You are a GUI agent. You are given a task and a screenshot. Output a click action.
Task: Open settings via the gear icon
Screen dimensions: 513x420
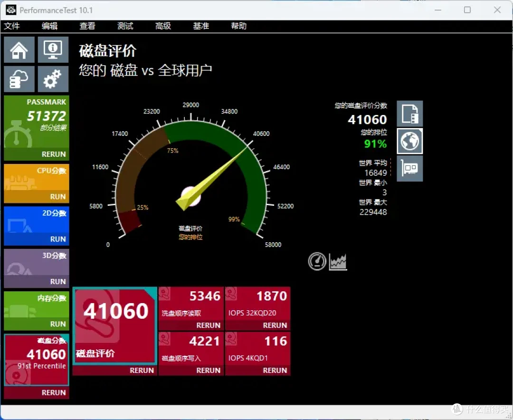[53, 78]
